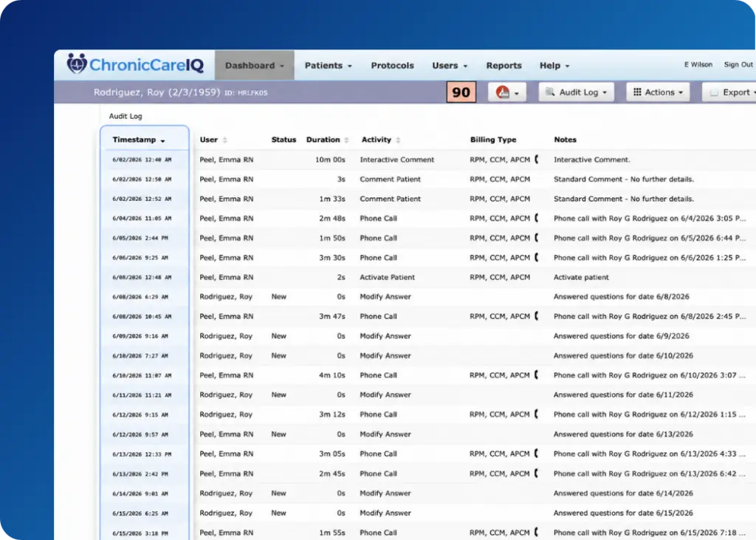Viewport: 756px width, 540px height.
Task: Click 'Activate patient' note text
Action: (x=581, y=277)
